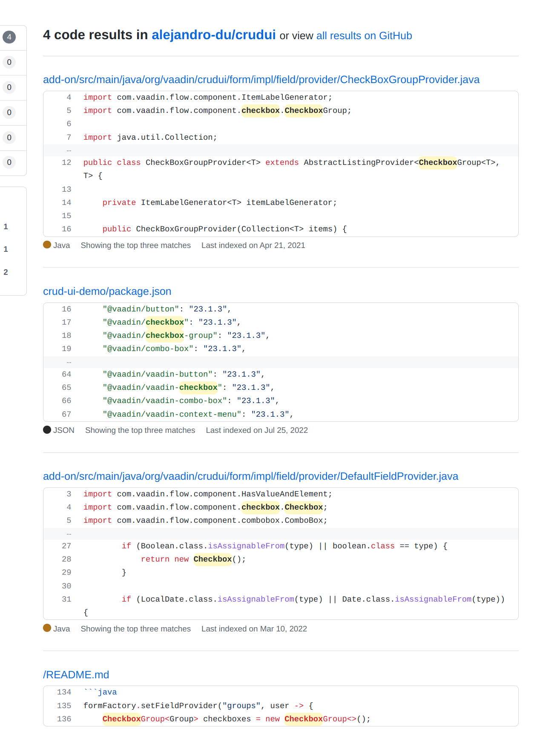Click highlighted checkbox in '@vaadin/vaadin-checkbox' line
The width and height of the screenshot is (560, 729).
pos(198,387)
